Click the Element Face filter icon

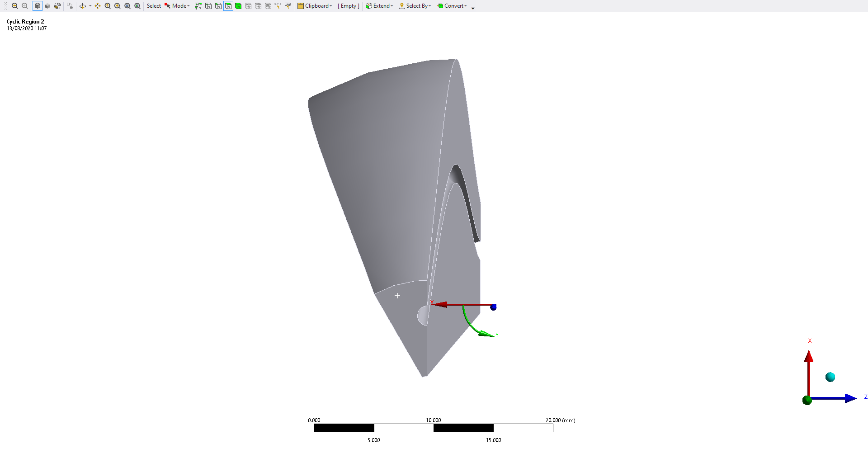258,6
